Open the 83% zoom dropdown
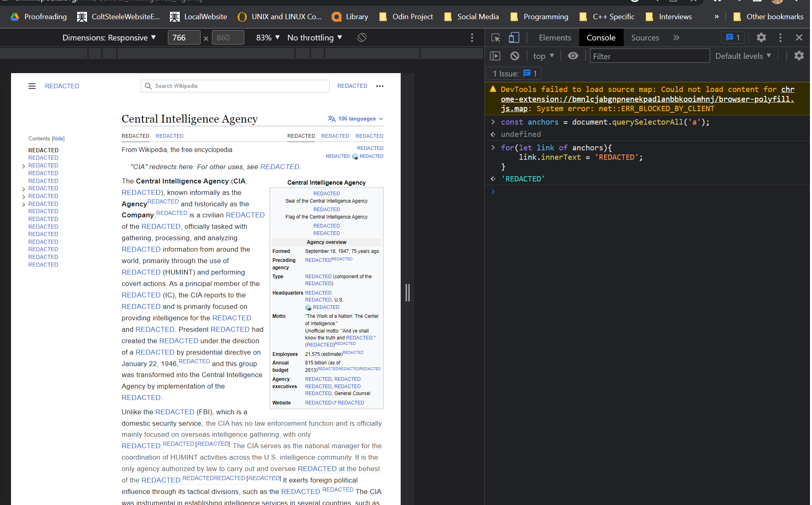Viewport: 812px width, 505px height. pos(268,38)
